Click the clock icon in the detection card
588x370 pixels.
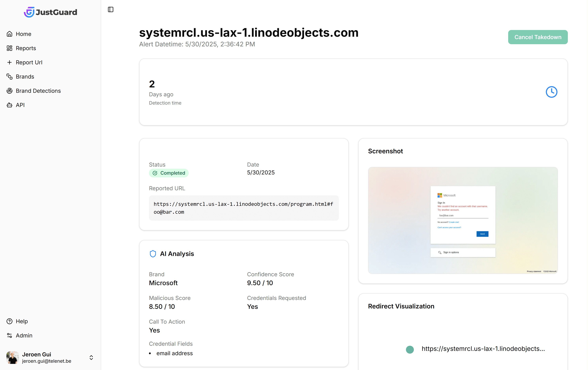(551, 92)
